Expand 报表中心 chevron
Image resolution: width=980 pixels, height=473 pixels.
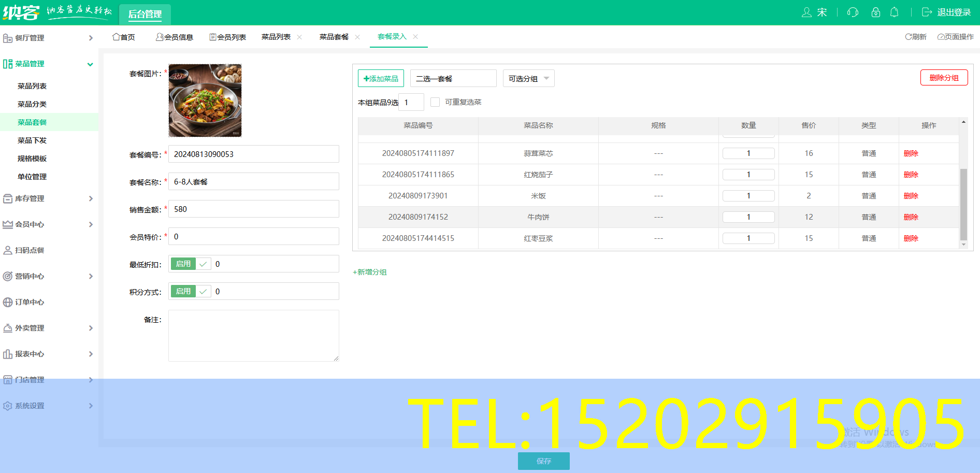click(x=91, y=354)
